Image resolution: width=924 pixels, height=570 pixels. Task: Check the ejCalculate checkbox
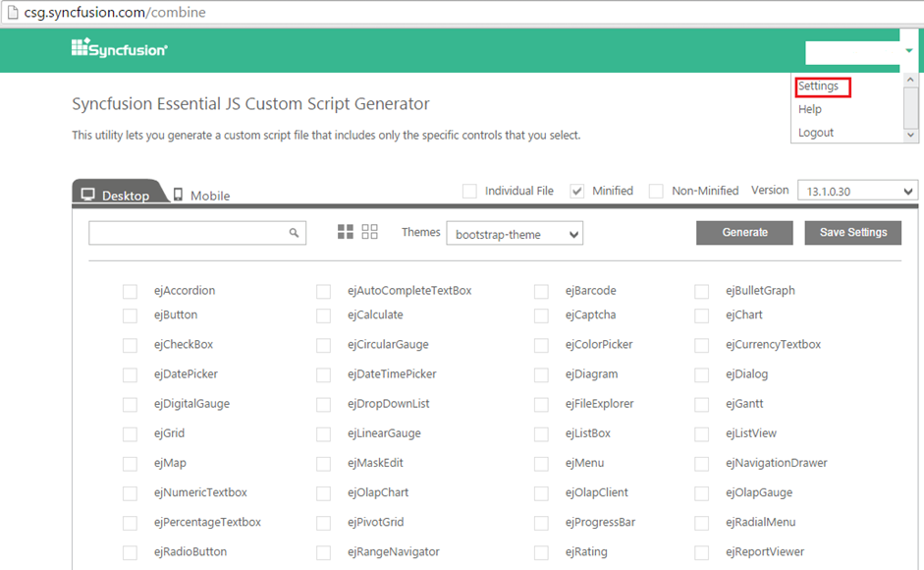pos(323,315)
